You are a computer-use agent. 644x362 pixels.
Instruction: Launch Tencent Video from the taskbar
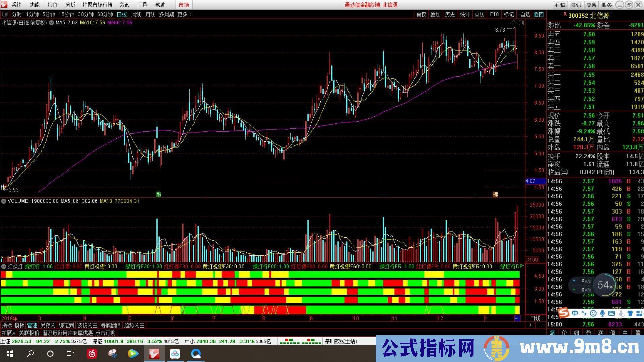[133, 353]
